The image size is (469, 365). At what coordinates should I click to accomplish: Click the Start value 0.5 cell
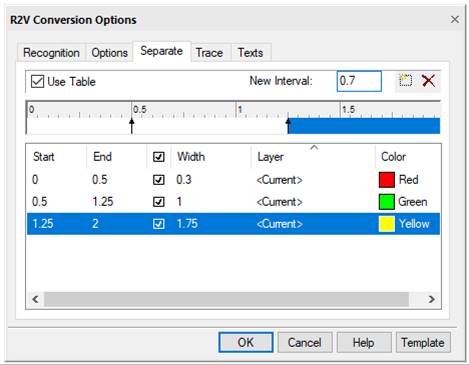[x=40, y=202]
